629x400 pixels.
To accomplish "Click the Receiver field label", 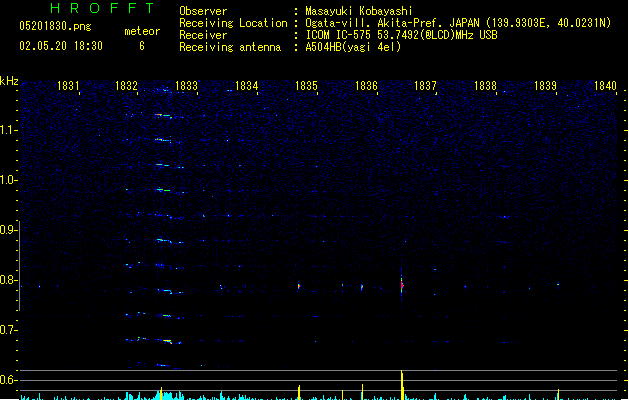I will coord(203,35).
